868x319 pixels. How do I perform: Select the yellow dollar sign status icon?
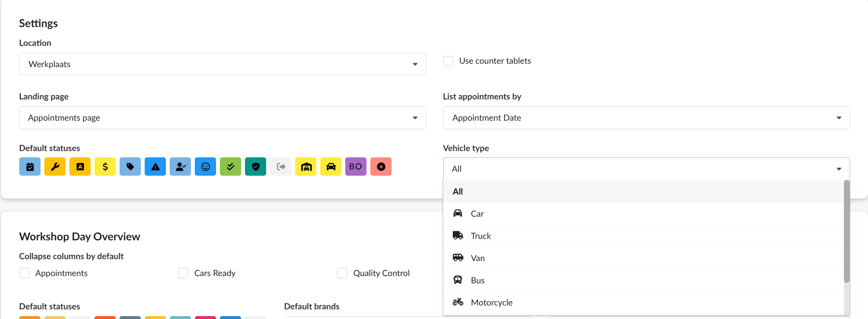105,166
